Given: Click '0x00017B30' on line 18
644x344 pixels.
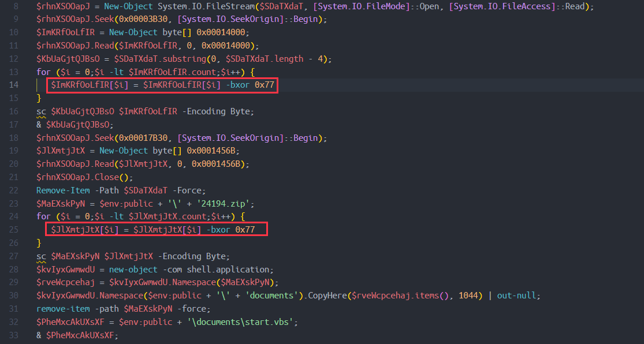Looking at the screenshot, I should pos(143,138).
